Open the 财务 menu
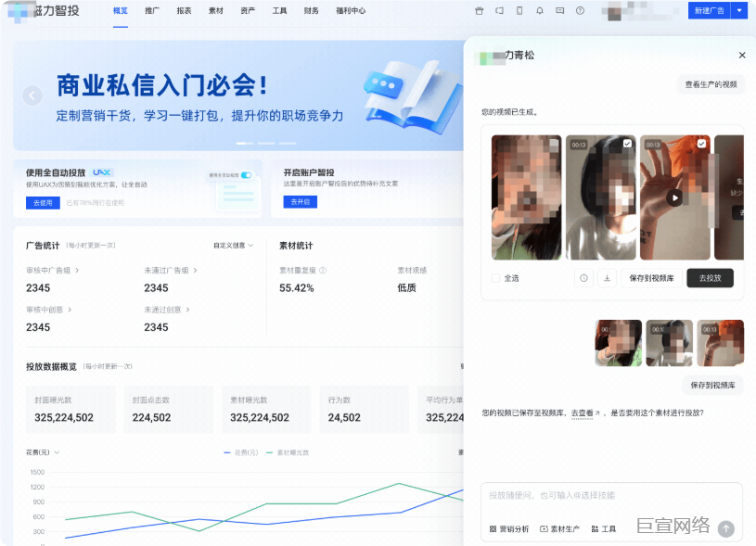Screen dimensions: 756x546 (x=312, y=10)
